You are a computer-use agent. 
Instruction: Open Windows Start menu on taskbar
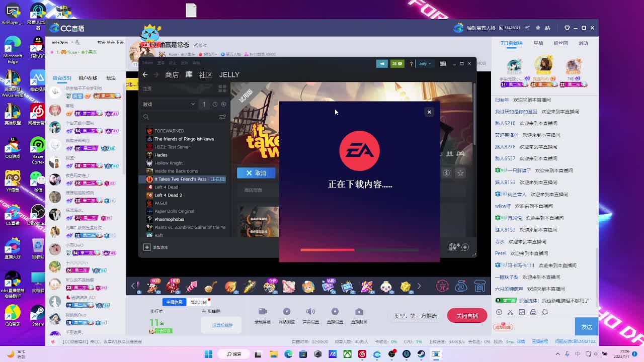pos(208,354)
